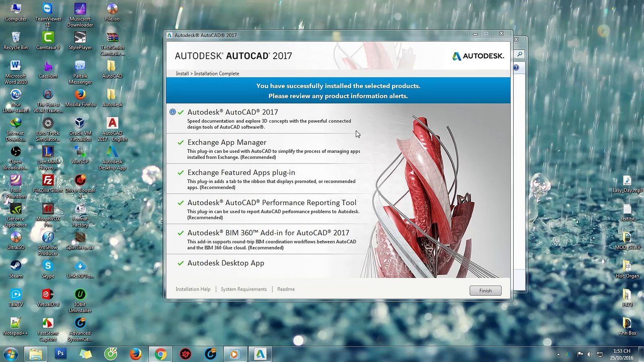This screenshot has width=644, height=362.
Task: Open Windows Explorer from the taskbar
Action: click(x=36, y=354)
